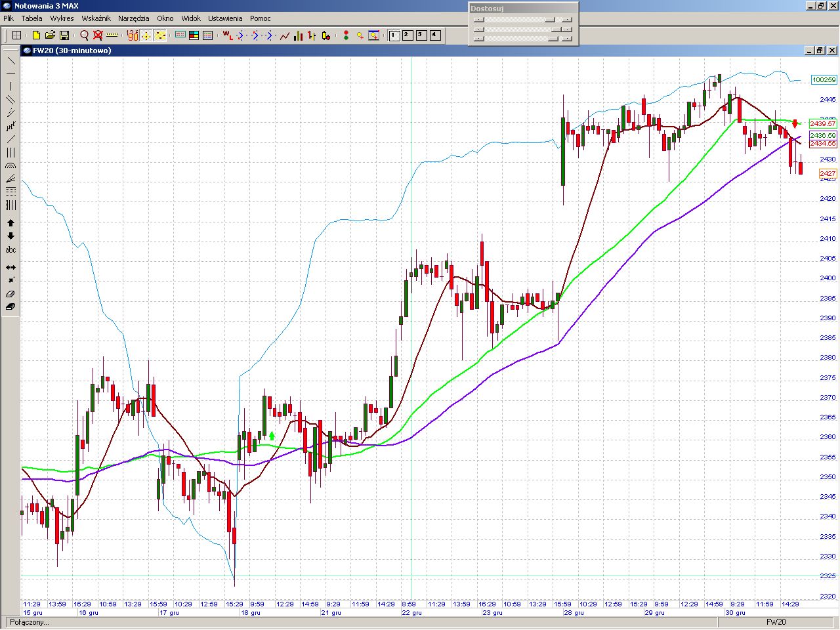
Task: Open the Plik menu
Action: [x=9, y=18]
